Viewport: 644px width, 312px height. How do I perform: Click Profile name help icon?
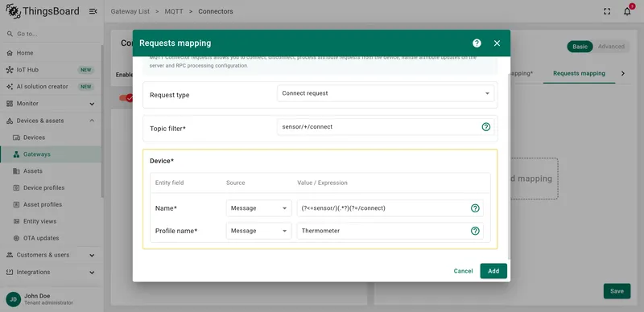tap(475, 231)
